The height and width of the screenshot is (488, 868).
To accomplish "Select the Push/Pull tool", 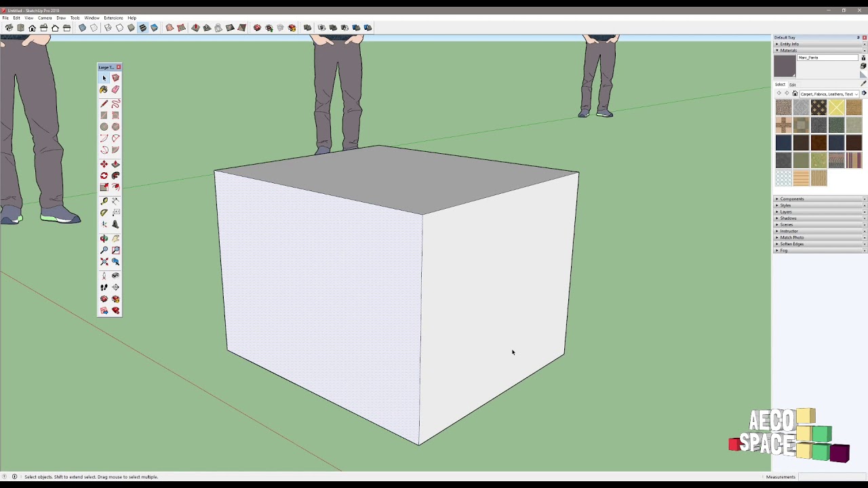I will click(x=115, y=164).
